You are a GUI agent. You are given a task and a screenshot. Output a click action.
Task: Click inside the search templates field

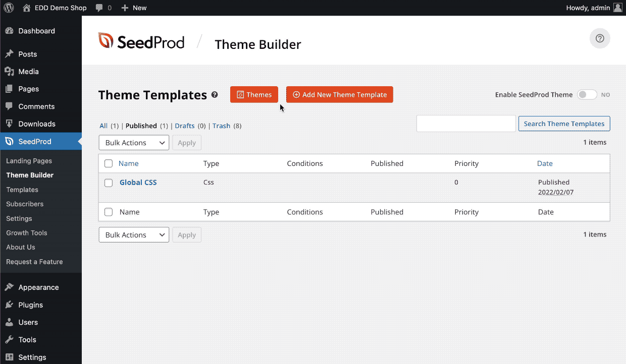(x=465, y=124)
